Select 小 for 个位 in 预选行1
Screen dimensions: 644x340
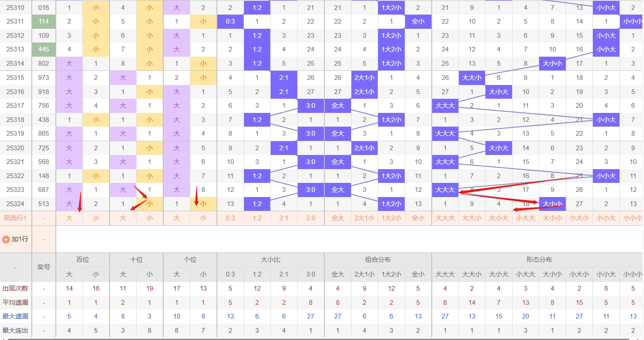click(x=203, y=218)
